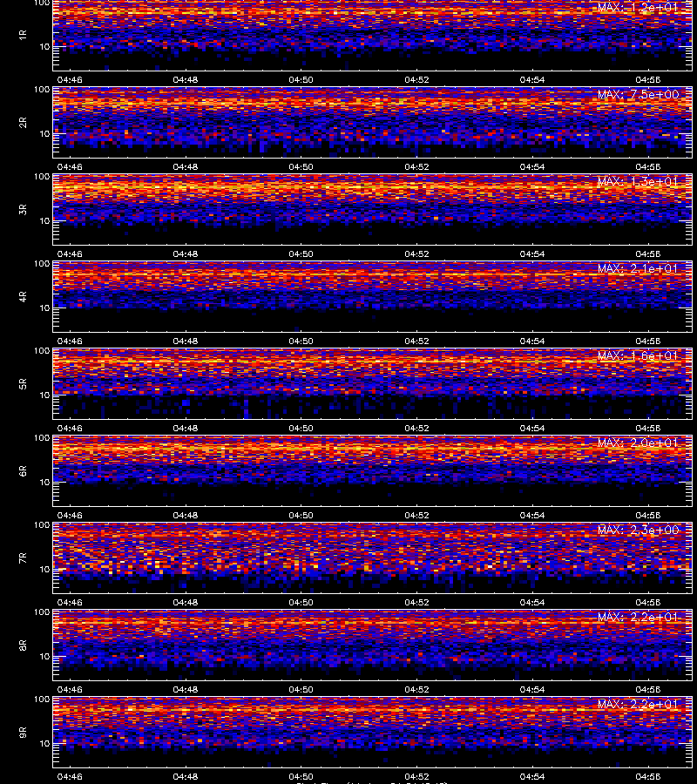Click the 7R axis label
Viewport: 697px width, 784px height.
pyautogui.click(x=23, y=558)
